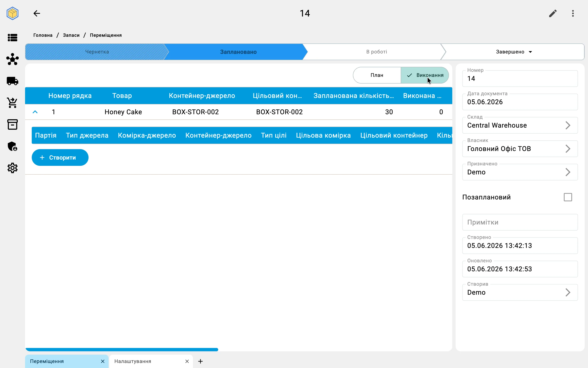Click the yellow box app logo
Viewport: 588px width, 368px height.
point(12,13)
